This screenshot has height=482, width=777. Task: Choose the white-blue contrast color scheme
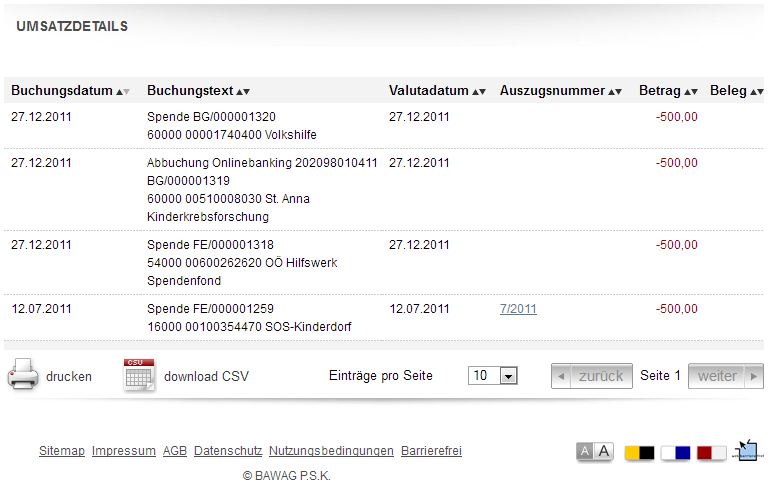pyautogui.click(x=675, y=453)
